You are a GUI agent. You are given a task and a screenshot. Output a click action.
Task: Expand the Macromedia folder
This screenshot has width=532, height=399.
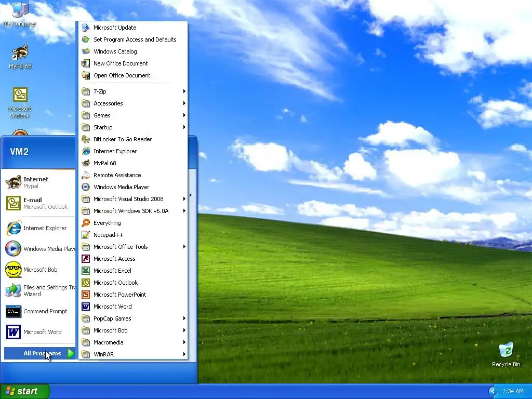(133, 342)
